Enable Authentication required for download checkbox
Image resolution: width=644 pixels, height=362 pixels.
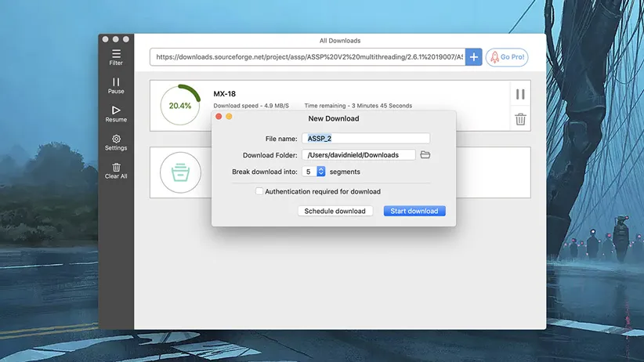[x=259, y=191]
